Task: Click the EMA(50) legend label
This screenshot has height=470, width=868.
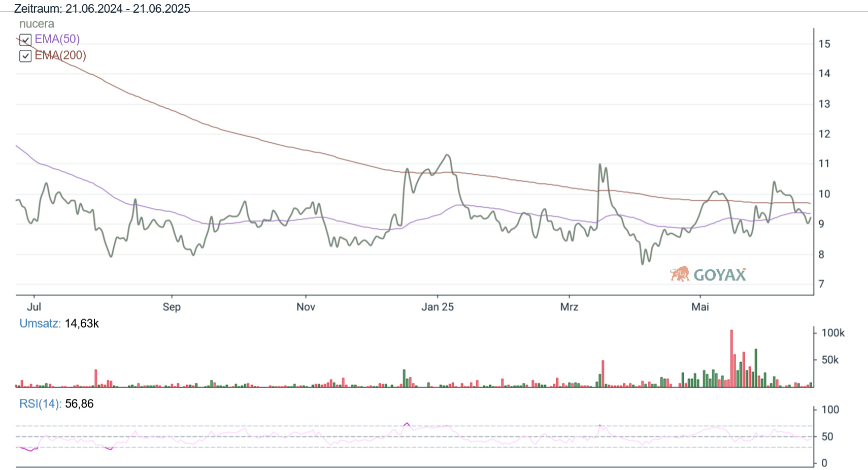Action: tap(57, 39)
